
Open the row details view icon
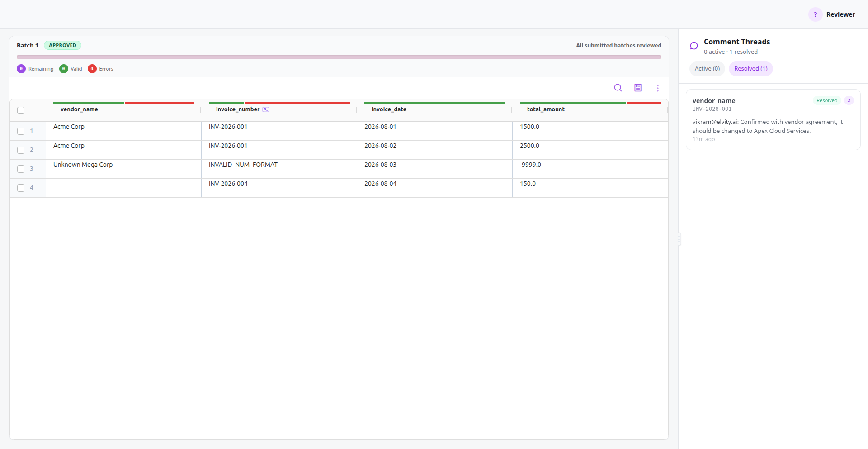pyautogui.click(x=638, y=88)
